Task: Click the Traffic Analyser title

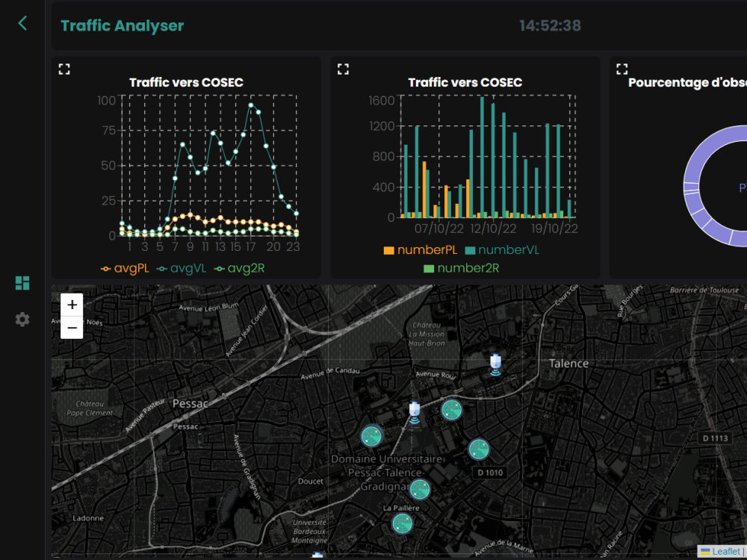Action: pyautogui.click(x=123, y=25)
